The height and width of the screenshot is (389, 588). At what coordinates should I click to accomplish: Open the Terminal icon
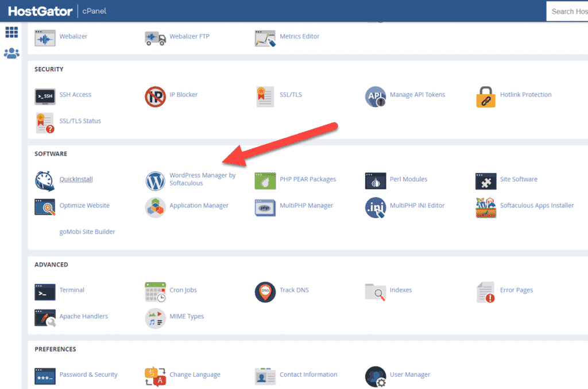[x=45, y=292]
